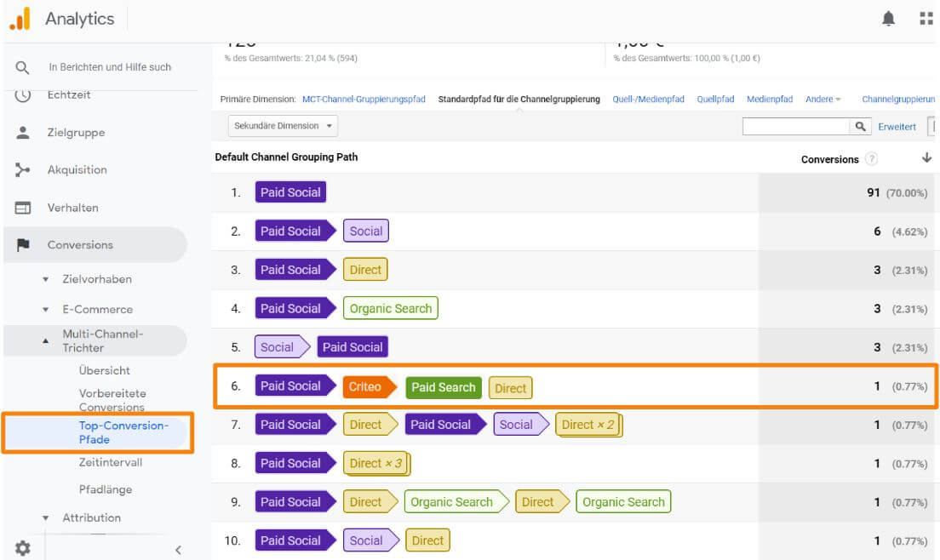940x560 pixels.
Task: Open the admin settings gear
Action: coord(21,548)
